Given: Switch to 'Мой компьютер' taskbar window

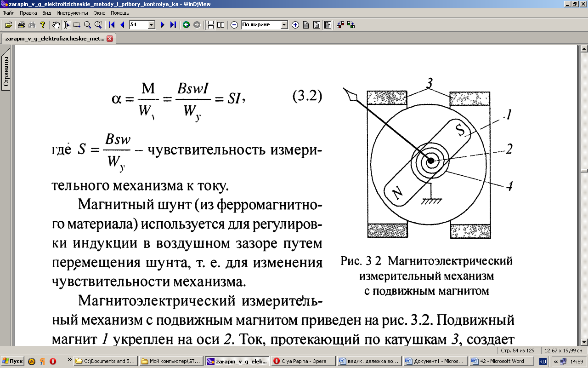Looking at the screenshot, I should pos(171,361).
